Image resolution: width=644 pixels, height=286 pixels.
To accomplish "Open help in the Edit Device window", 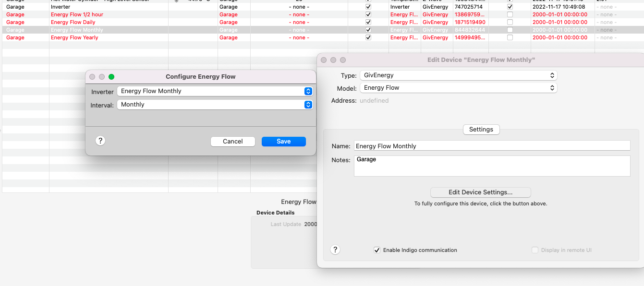I will 336,250.
